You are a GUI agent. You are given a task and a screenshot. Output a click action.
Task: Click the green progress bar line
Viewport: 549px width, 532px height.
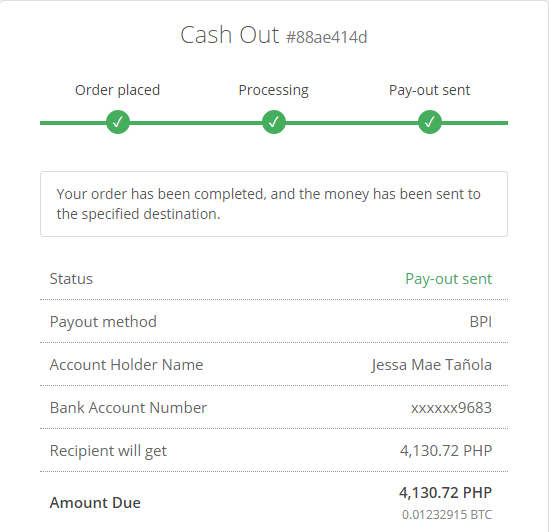coord(274,123)
